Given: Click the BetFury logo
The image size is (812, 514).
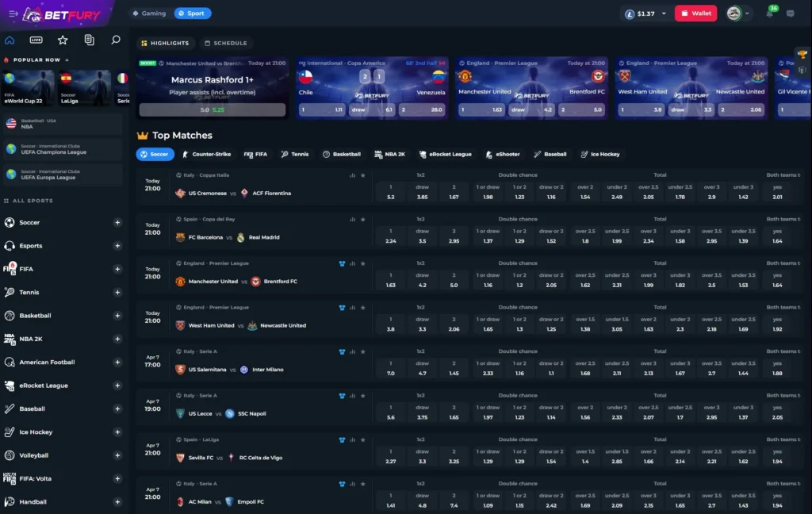Looking at the screenshot, I should 61,14.
